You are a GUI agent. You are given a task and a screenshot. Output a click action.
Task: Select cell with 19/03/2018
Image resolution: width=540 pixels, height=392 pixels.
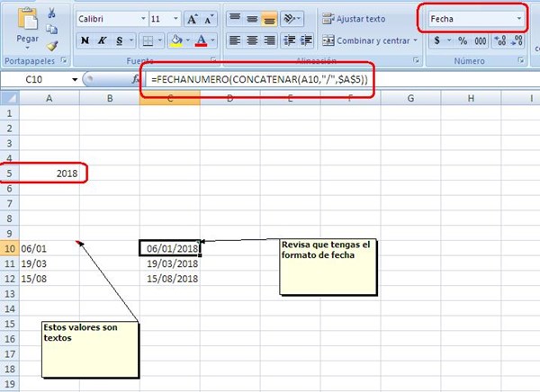point(170,263)
